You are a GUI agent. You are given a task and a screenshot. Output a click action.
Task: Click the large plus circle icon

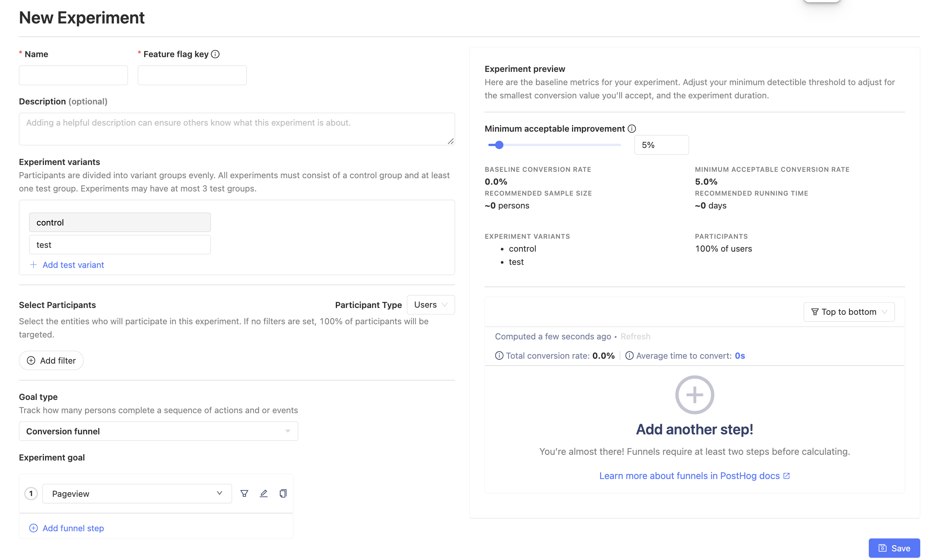(694, 395)
